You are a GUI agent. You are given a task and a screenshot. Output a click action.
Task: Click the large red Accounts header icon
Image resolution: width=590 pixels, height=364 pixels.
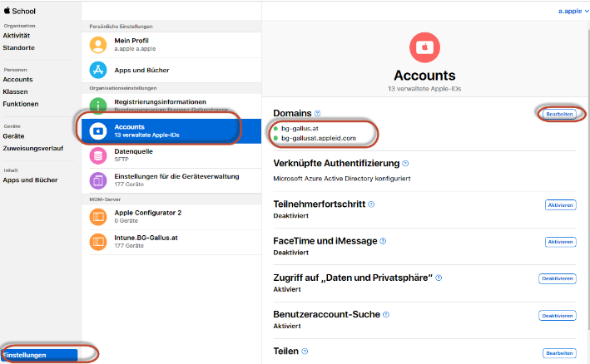click(x=424, y=47)
